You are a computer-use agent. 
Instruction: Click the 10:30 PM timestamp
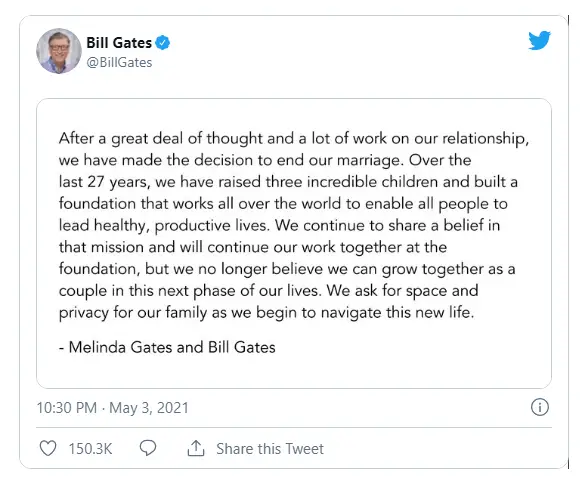[67, 408]
